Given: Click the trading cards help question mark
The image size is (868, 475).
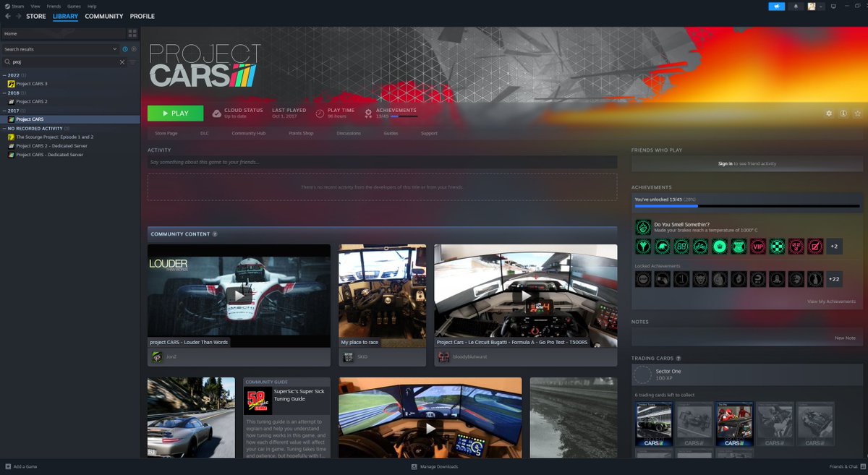Looking at the screenshot, I should click(678, 358).
